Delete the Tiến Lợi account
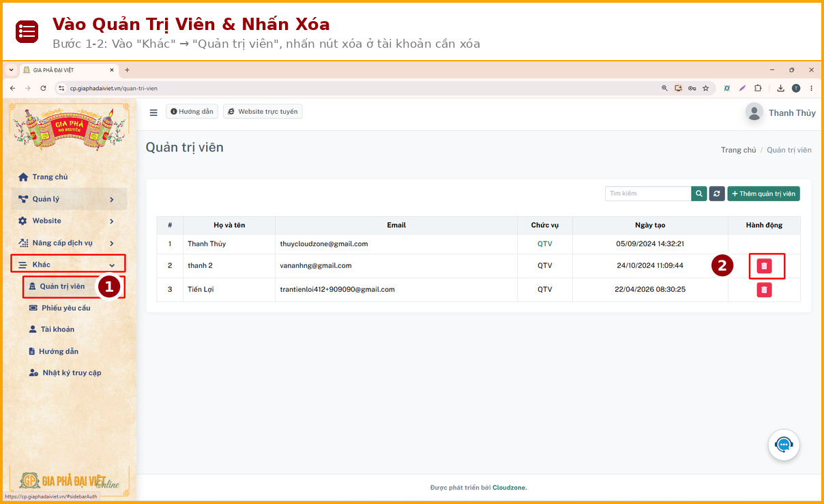 [x=764, y=290]
